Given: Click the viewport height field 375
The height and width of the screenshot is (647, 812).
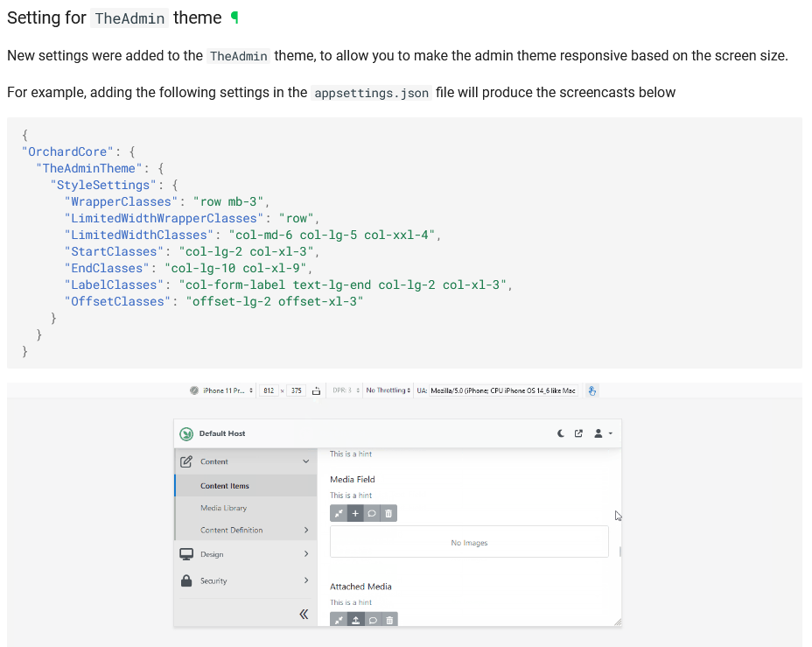Looking at the screenshot, I should (297, 390).
